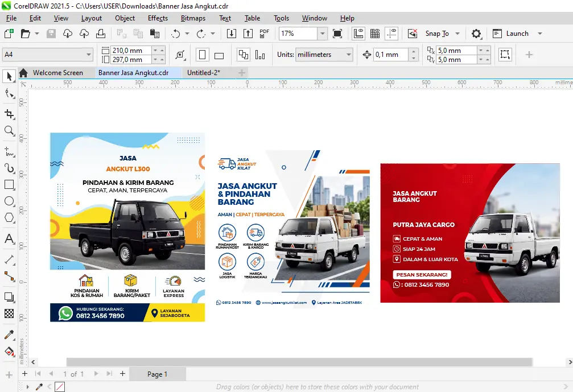Switch to the Untitled-2* document tab
This screenshot has width=573, height=392.
pos(204,73)
